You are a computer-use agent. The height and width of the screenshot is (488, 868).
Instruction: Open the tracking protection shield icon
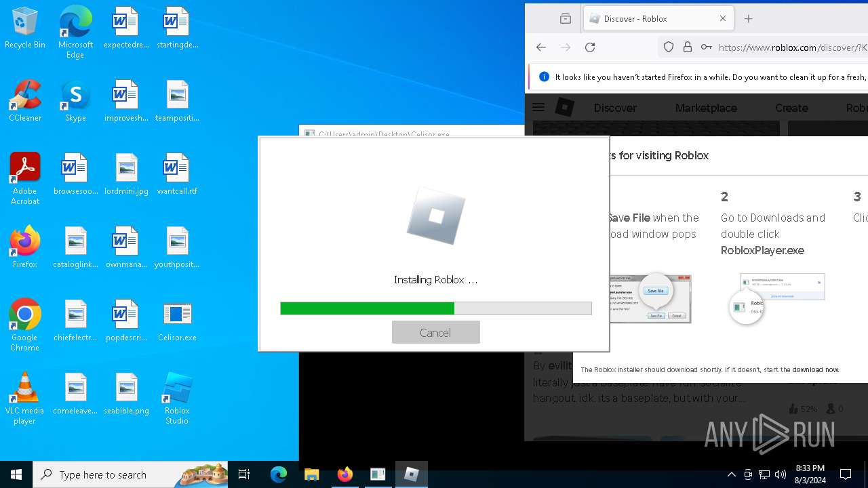pos(669,47)
